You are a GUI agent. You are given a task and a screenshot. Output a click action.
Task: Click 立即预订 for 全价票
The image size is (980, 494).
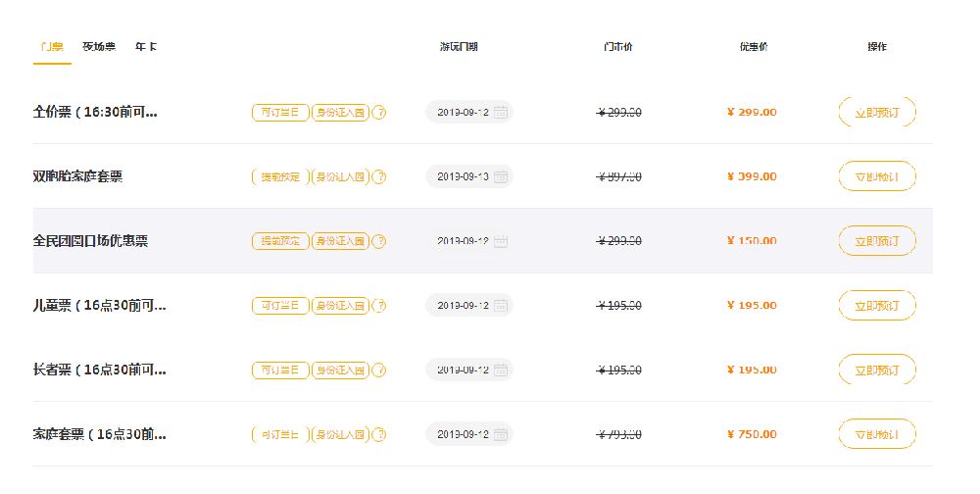877,113
